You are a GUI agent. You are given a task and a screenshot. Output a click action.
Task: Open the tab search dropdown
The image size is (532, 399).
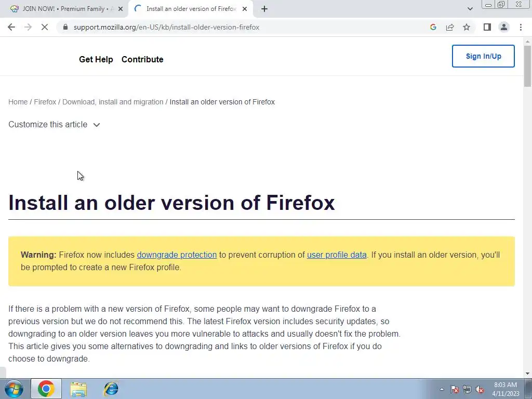click(x=470, y=9)
